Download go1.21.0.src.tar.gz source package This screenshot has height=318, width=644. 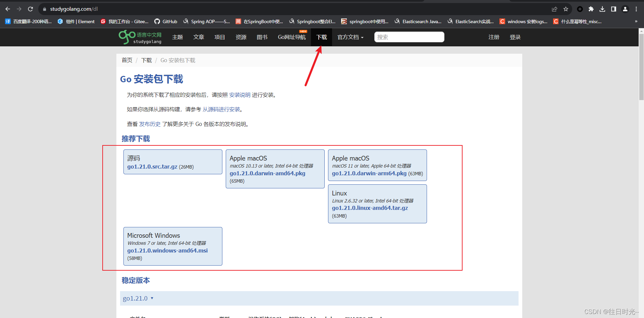(x=152, y=167)
